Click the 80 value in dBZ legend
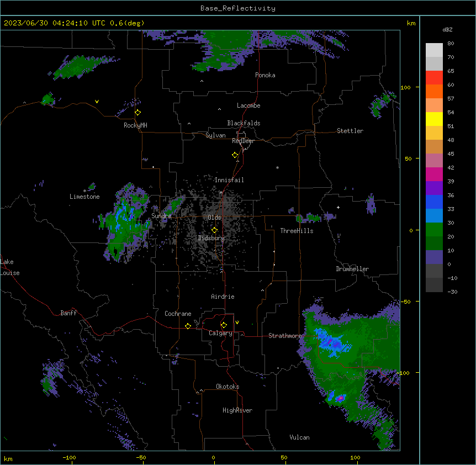This screenshot has width=476, height=465. point(451,44)
